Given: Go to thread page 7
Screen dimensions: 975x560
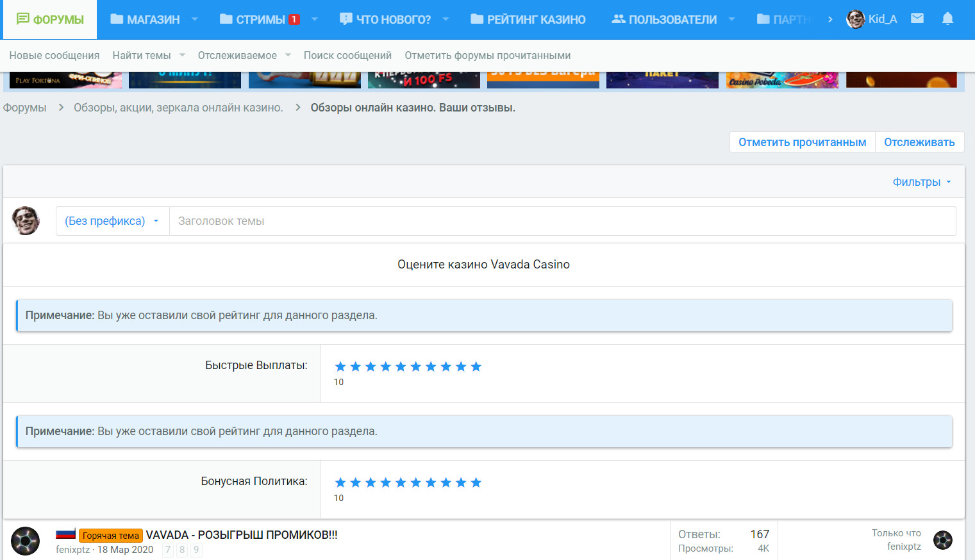Looking at the screenshot, I should (168, 550).
